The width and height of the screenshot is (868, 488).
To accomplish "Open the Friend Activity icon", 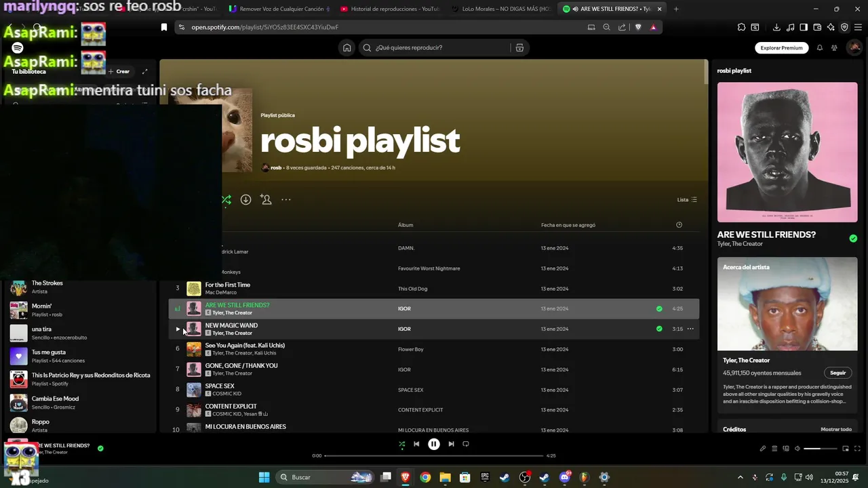I will pos(834,47).
